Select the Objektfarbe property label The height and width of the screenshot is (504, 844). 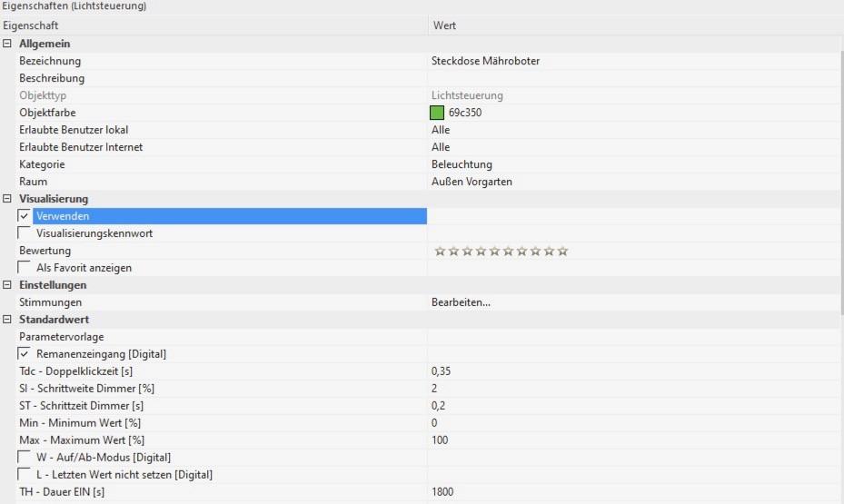47,113
